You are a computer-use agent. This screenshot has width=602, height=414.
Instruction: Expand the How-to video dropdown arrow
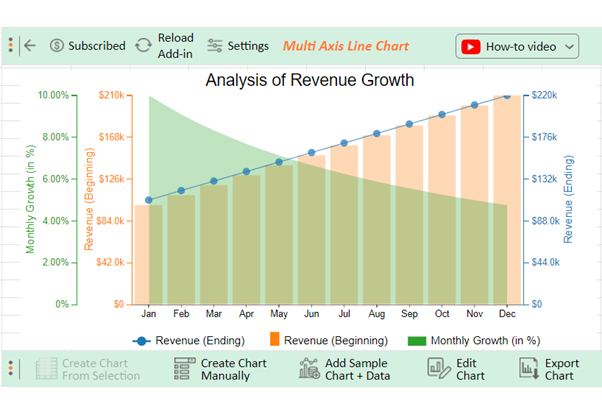pos(569,47)
